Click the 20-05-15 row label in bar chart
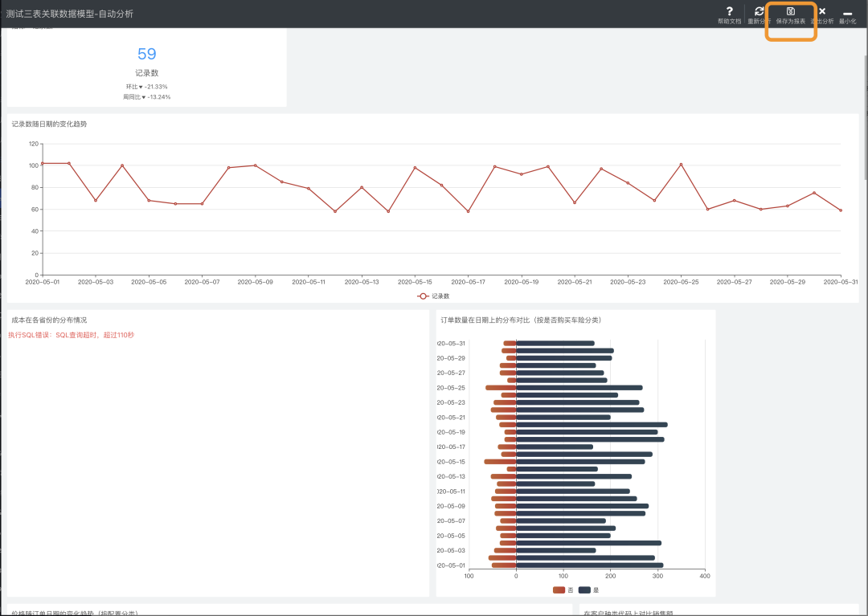This screenshot has height=616, width=868. click(451, 462)
